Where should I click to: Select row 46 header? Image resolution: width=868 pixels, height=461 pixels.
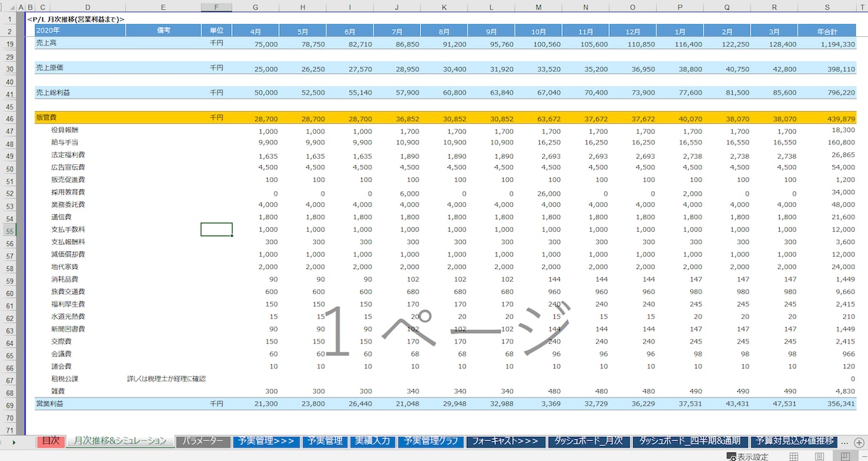[x=10, y=117]
